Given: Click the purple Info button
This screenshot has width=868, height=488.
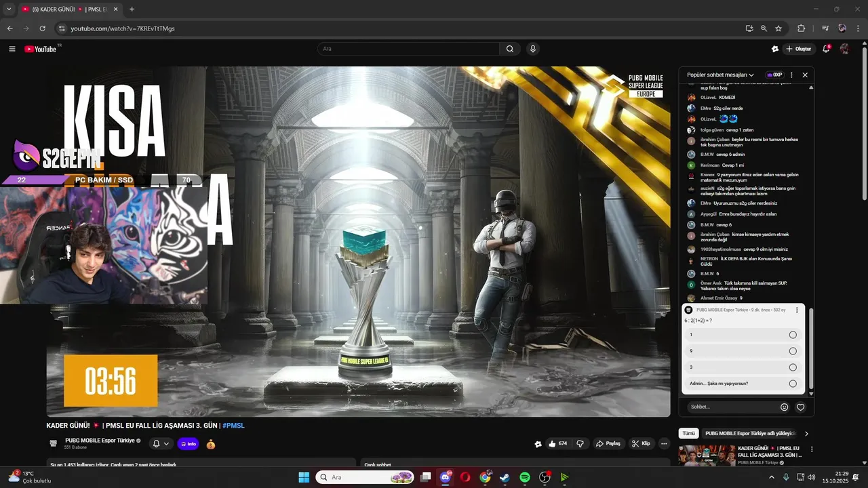Looking at the screenshot, I should pos(188,444).
